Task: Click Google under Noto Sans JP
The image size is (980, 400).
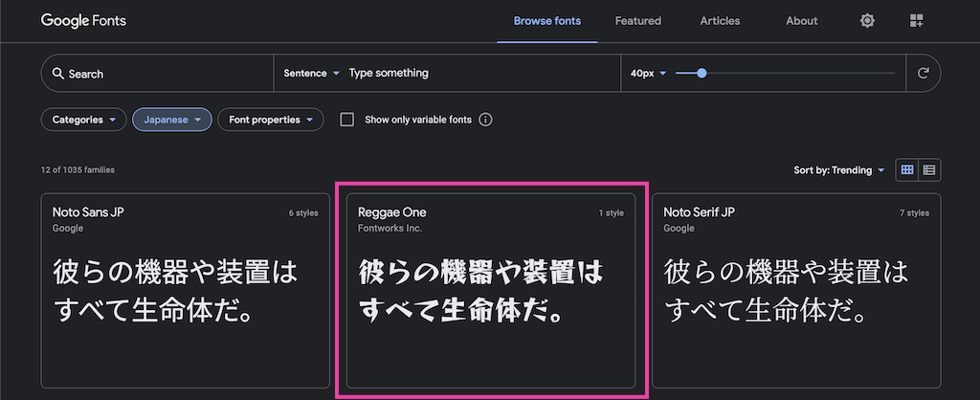Action: (68, 229)
